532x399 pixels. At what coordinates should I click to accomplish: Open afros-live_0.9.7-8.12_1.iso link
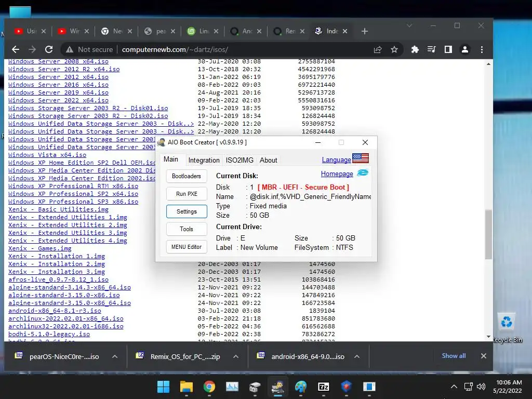[x=58, y=280]
